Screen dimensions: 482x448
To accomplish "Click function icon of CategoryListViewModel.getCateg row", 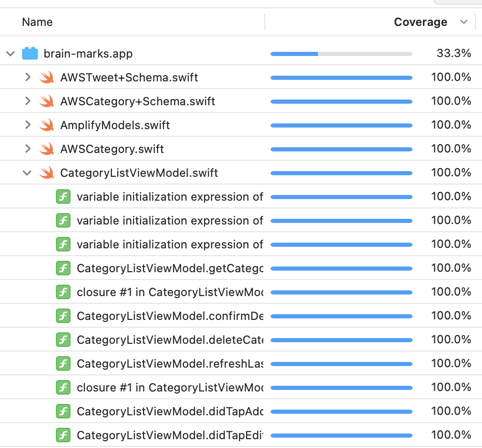I will coord(63,268).
